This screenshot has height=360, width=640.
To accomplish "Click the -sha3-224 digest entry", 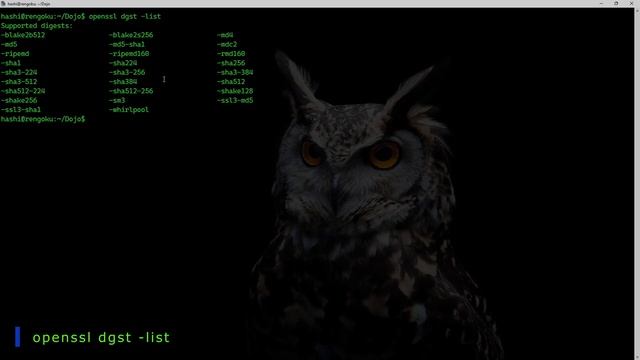I will (19, 72).
